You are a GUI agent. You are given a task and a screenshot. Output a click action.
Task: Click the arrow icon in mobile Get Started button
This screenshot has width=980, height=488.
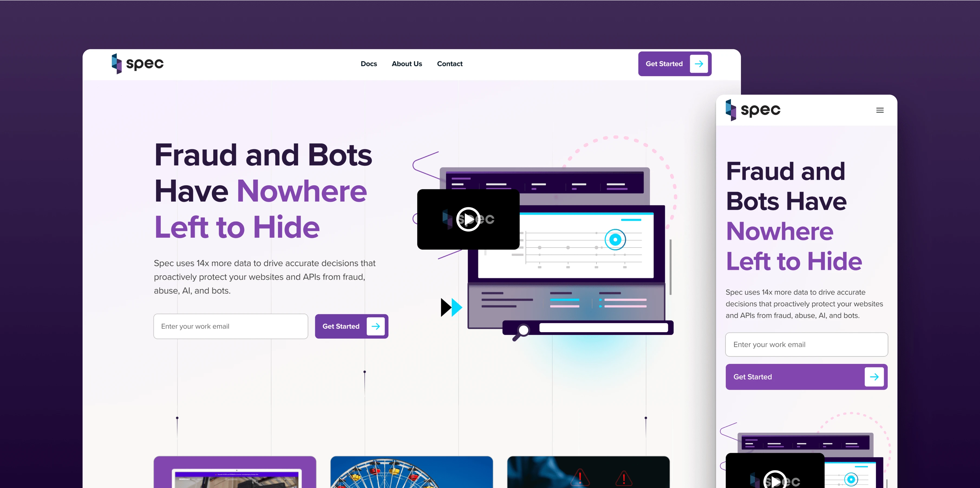click(875, 377)
